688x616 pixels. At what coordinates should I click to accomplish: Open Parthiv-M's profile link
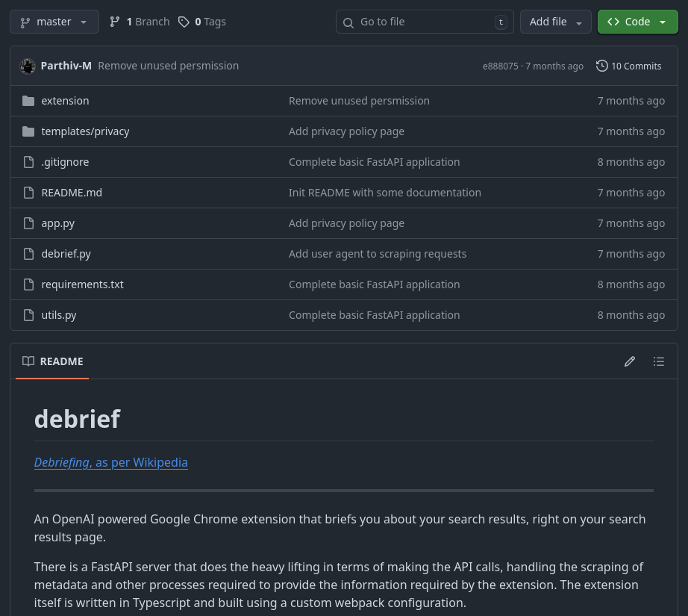click(66, 66)
